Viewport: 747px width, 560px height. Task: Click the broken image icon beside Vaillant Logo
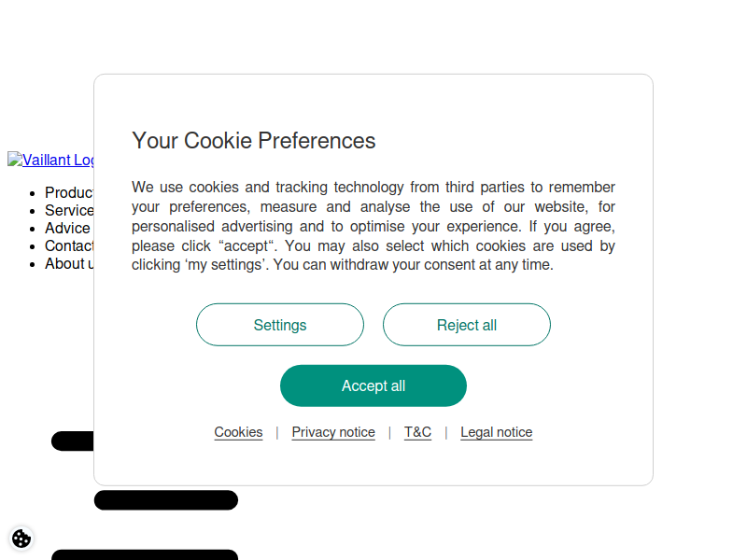point(15,159)
